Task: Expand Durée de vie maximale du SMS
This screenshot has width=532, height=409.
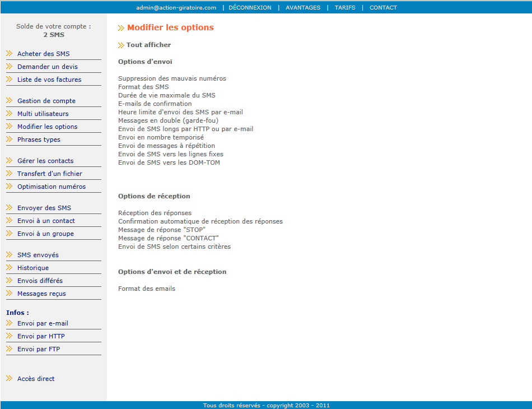Action: pyautogui.click(x=166, y=95)
